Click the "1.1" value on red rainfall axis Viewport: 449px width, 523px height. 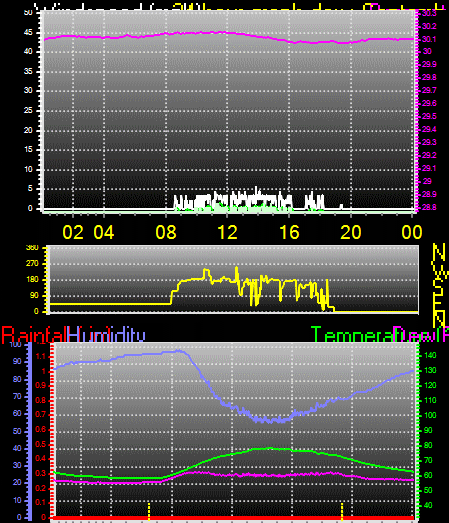(x=40, y=357)
